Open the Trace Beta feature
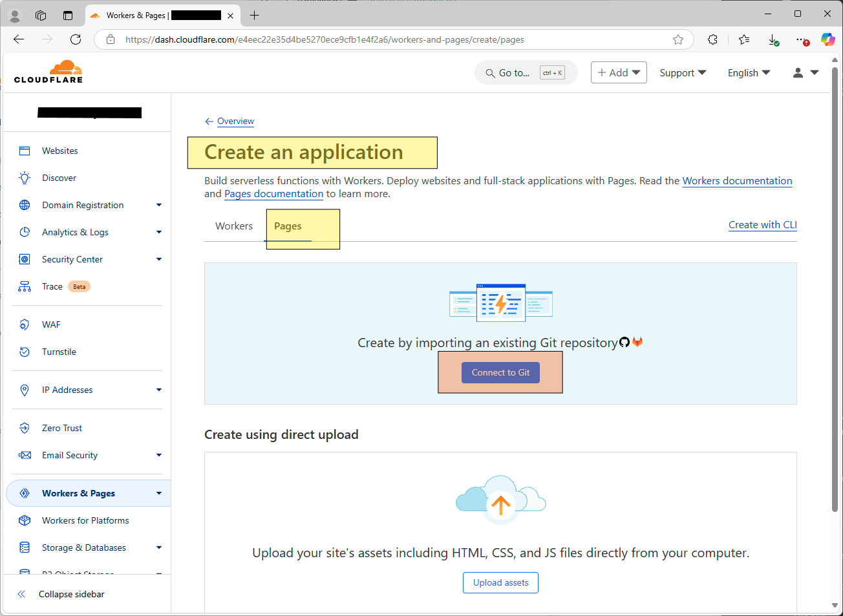 click(51, 286)
